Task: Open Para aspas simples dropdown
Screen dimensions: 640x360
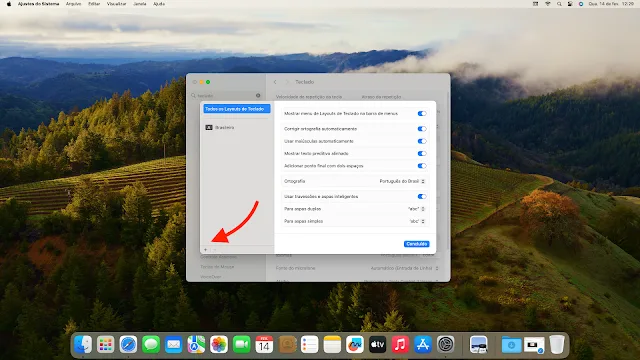Action: coord(417,221)
